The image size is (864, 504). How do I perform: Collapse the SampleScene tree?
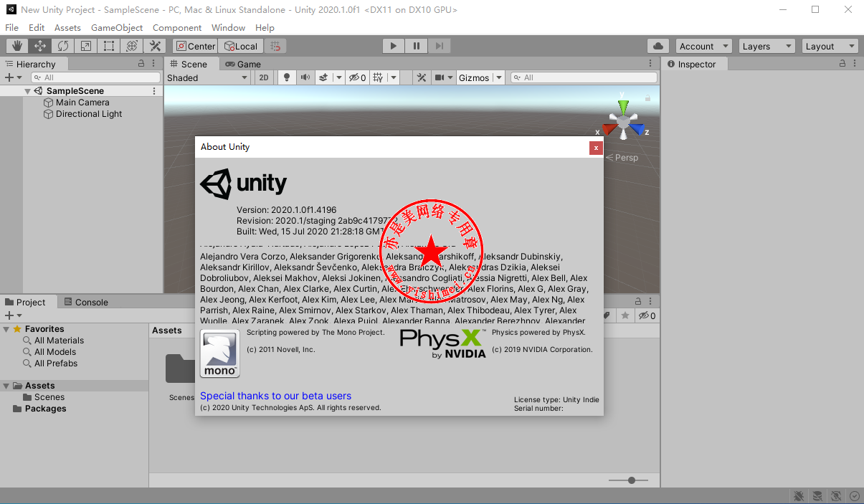(28, 91)
